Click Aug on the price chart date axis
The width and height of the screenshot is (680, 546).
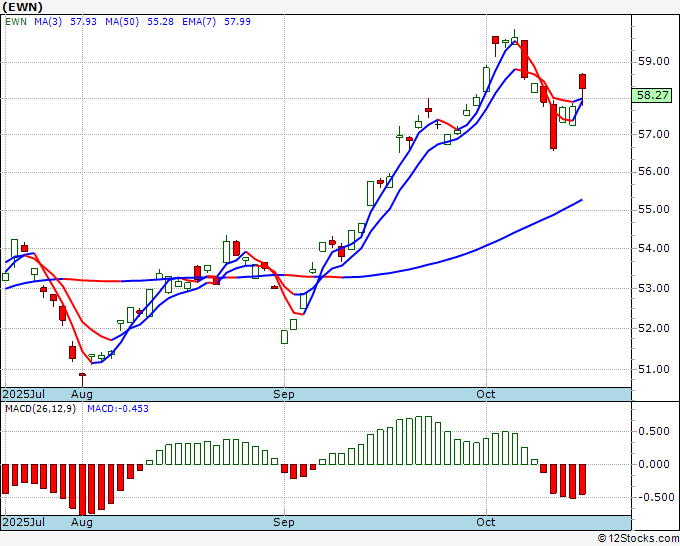(x=82, y=394)
